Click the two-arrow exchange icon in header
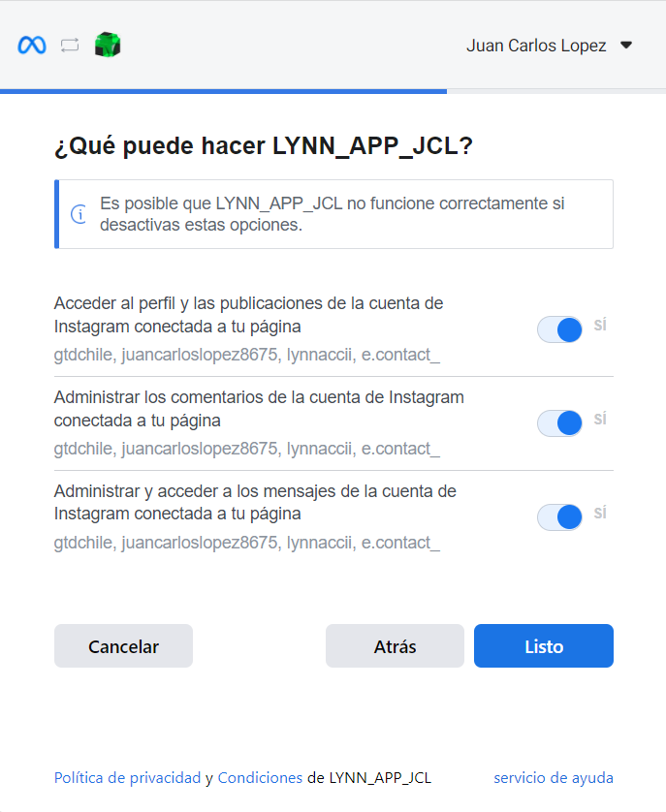The width and height of the screenshot is (666, 812). (69, 46)
